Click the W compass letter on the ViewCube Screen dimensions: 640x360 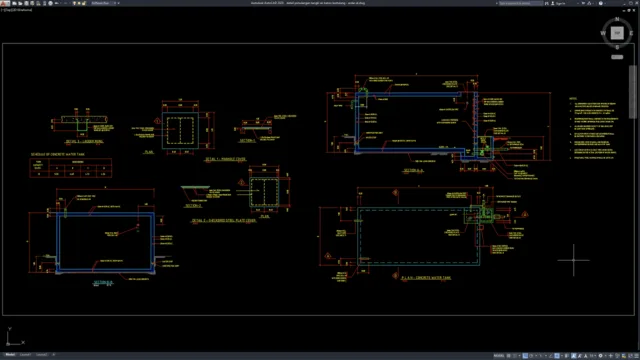pos(603,33)
